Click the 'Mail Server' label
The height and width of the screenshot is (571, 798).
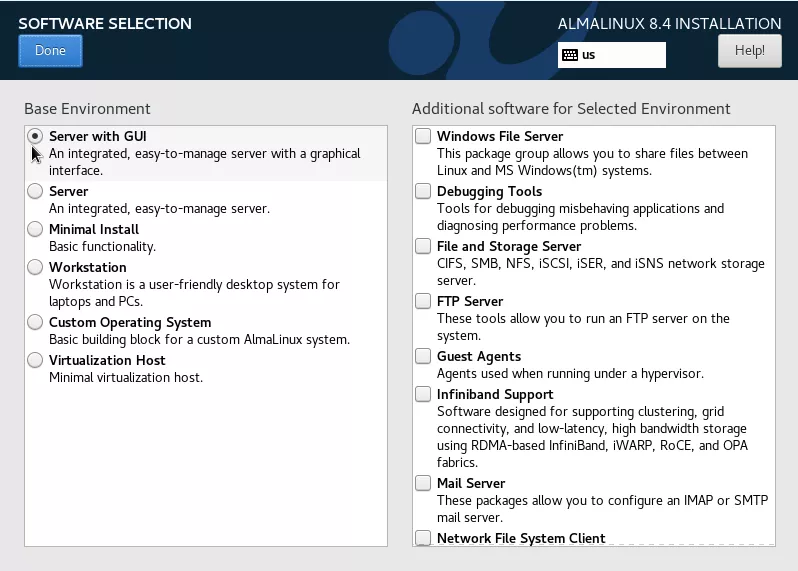pyautogui.click(x=471, y=483)
